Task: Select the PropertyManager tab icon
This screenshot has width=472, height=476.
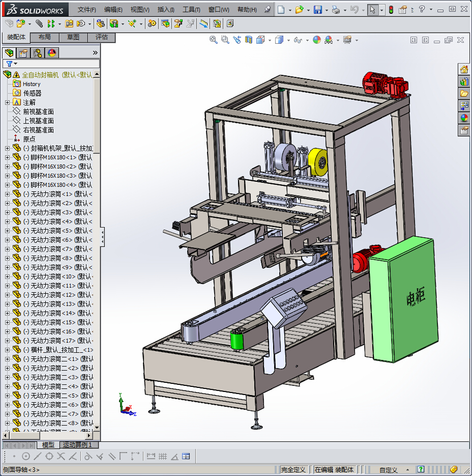Action: (x=23, y=53)
